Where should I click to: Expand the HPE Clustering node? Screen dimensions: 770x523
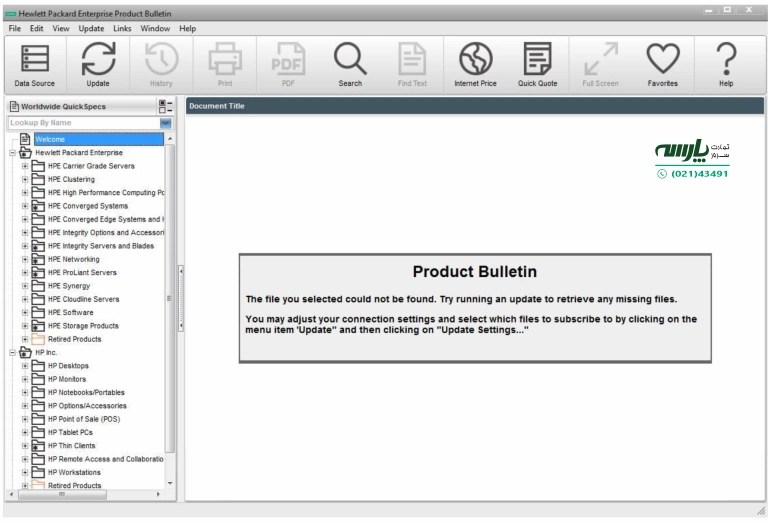pyautogui.click(x=25, y=179)
